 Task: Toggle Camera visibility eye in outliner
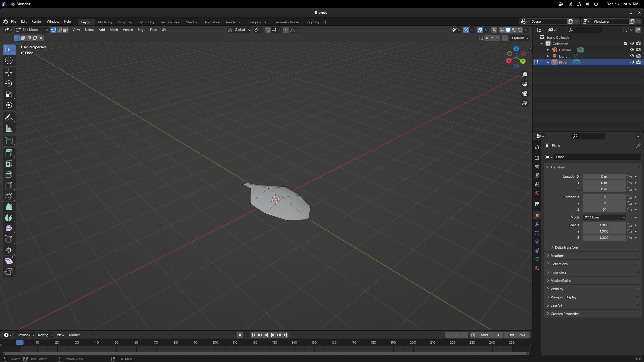pyautogui.click(x=632, y=50)
